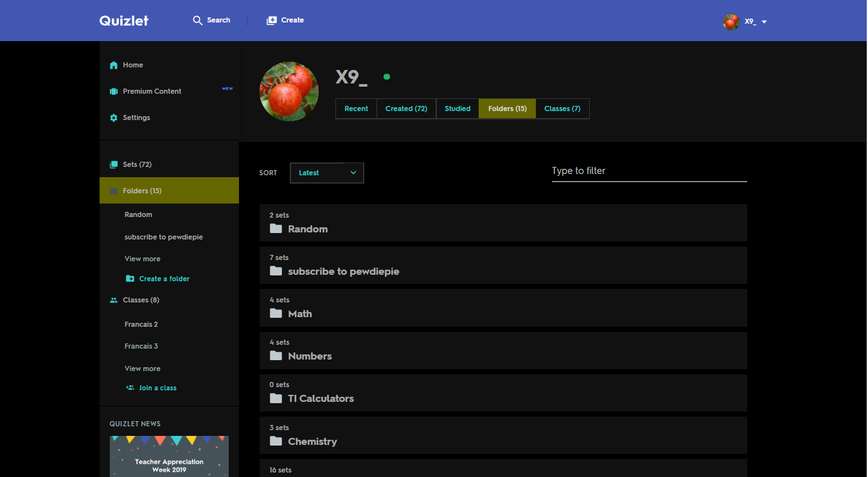
Task: Open the subscribe to pewdiepie folder title
Action: [344, 272]
